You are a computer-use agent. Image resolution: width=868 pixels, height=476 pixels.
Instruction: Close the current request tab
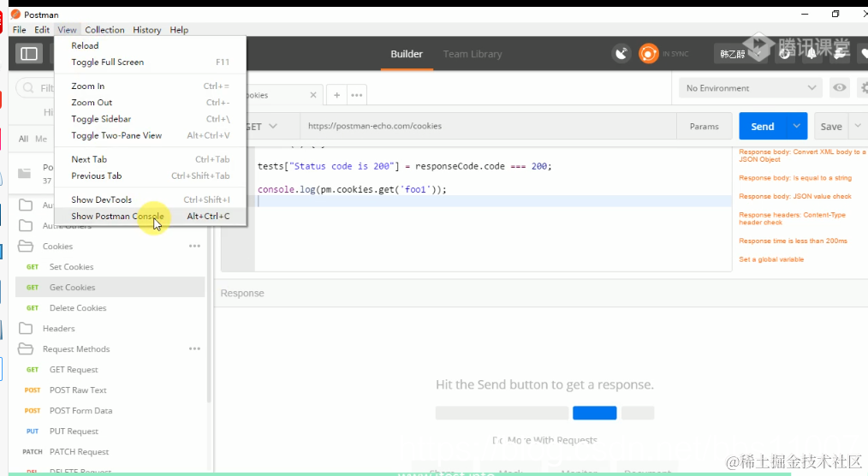pos(312,95)
